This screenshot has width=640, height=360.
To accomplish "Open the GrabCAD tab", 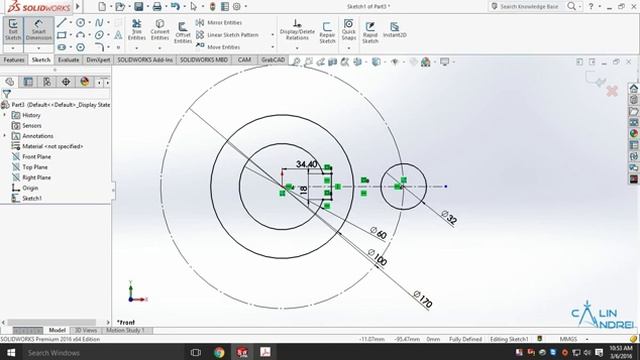I will [273, 60].
